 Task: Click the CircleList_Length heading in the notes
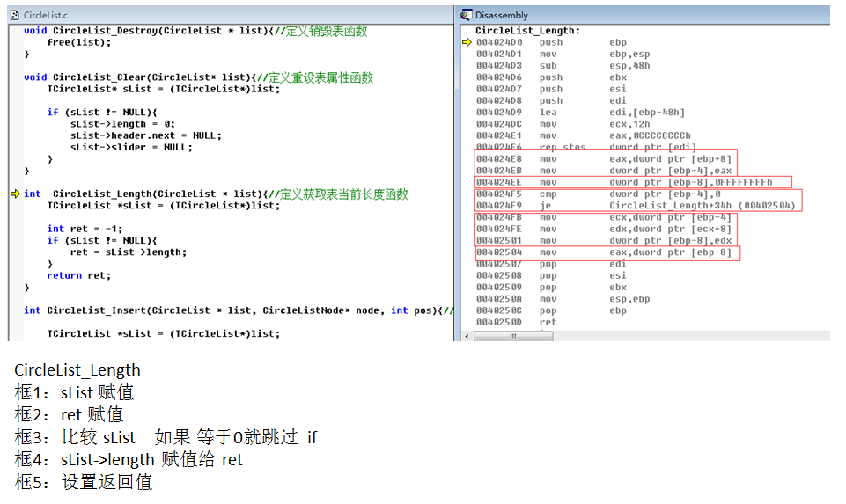point(77,369)
